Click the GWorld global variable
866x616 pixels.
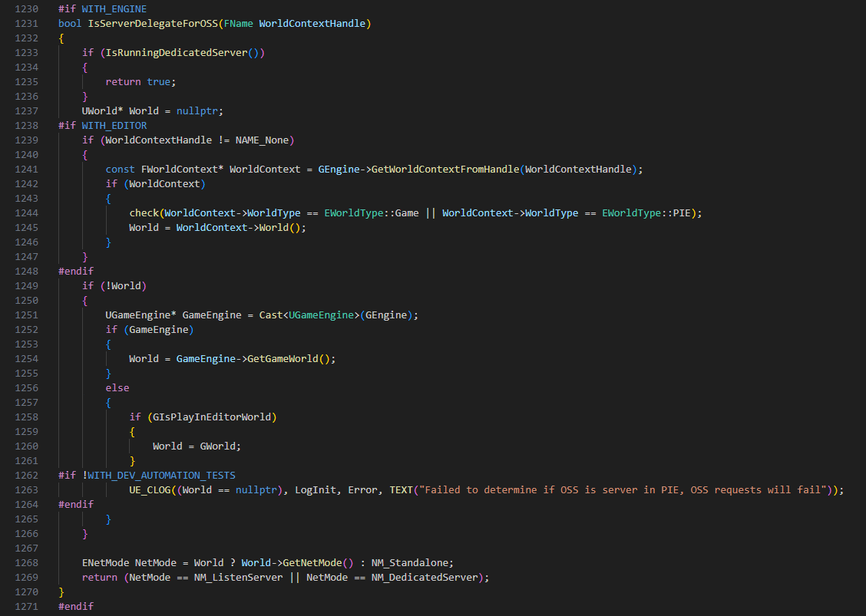point(217,446)
